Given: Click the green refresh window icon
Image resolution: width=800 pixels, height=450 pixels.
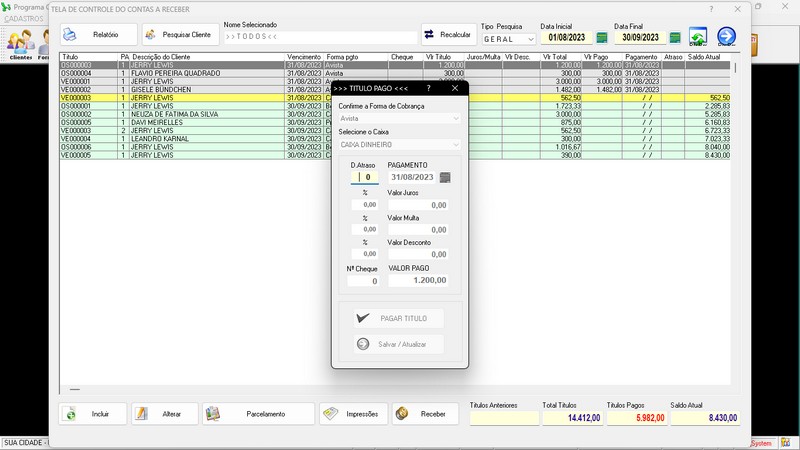Looking at the screenshot, I should 698,36.
